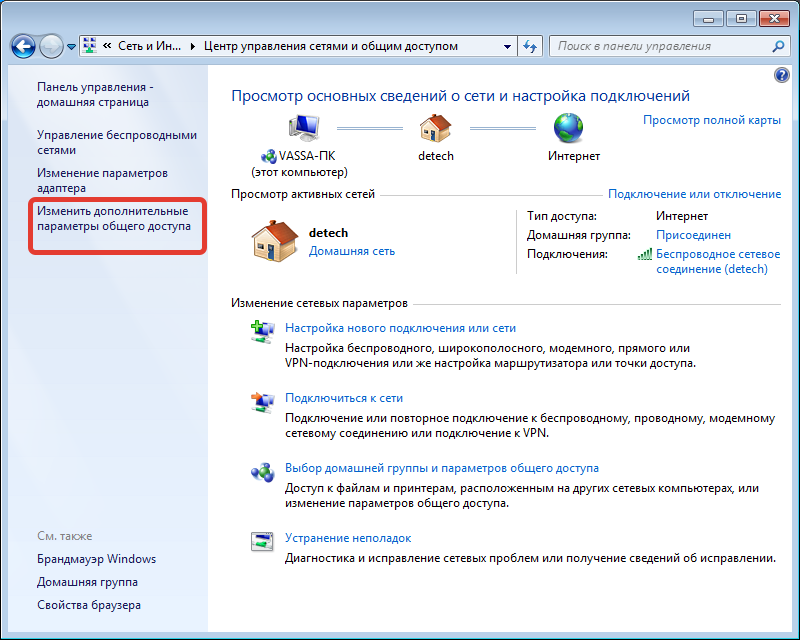
Task: Open 'Изменить дополнительные параметры общего доступа'
Action: 113,219
